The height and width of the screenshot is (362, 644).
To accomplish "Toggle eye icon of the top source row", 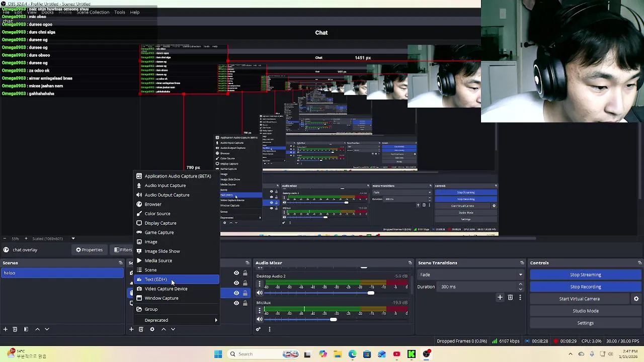I will point(236,273).
